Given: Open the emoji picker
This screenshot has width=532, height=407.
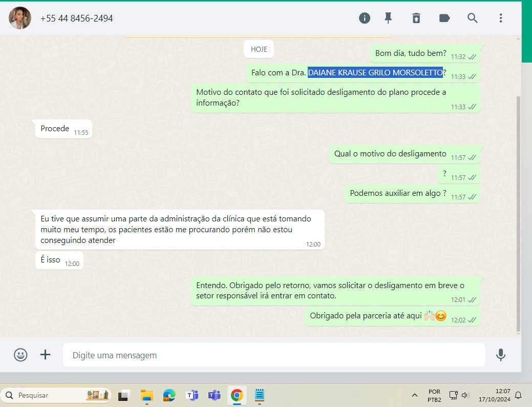Looking at the screenshot, I should pyautogui.click(x=20, y=355).
